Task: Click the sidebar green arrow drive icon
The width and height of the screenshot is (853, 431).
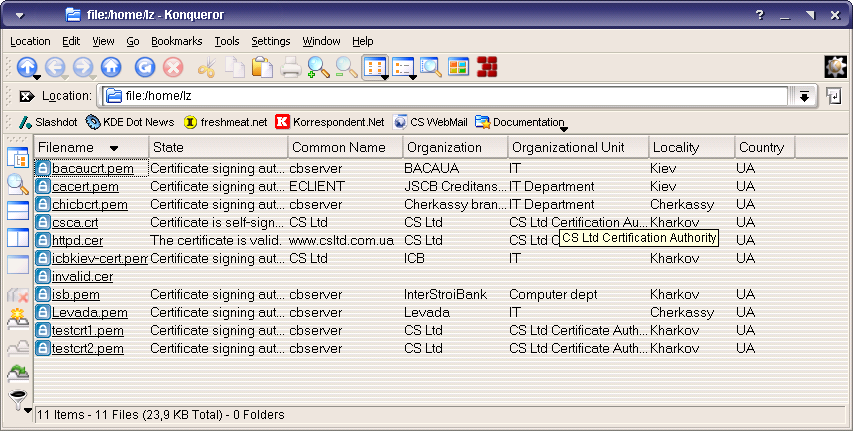Action: tap(18, 373)
